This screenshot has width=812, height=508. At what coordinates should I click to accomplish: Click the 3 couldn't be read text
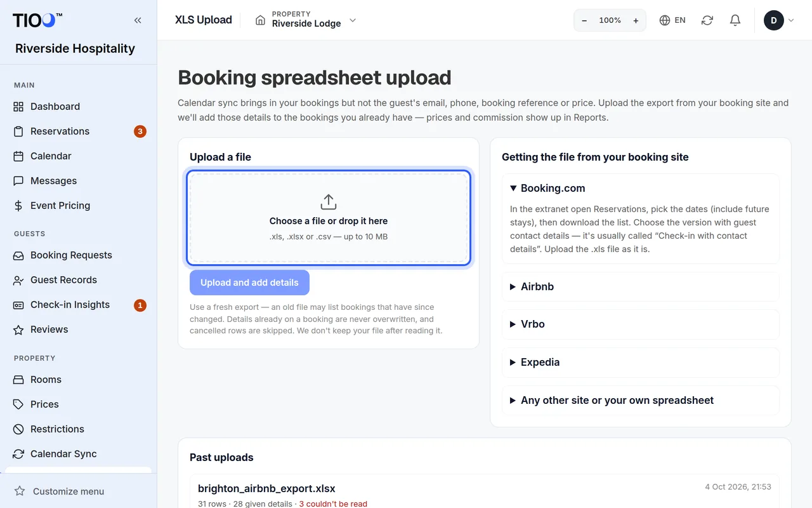[x=333, y=504]
